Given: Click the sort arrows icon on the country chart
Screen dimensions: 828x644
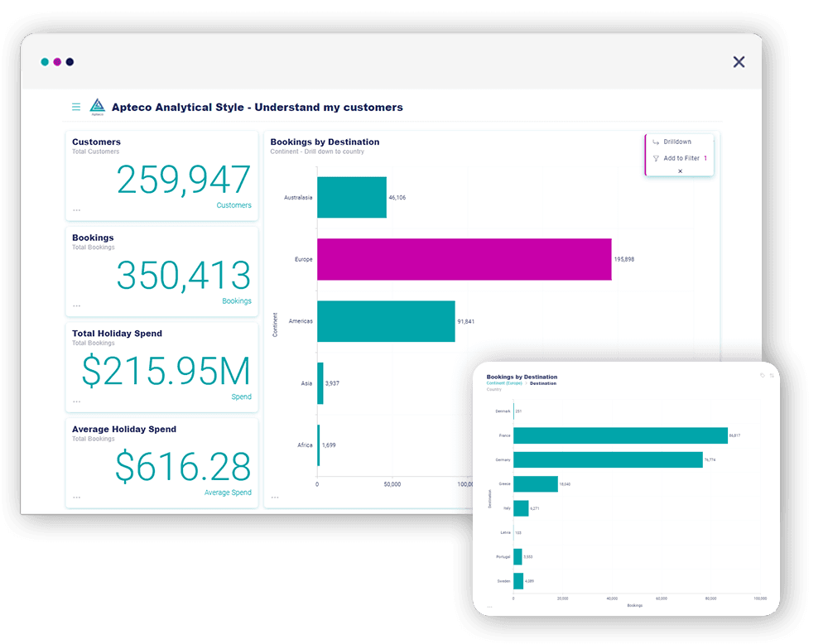Looking at the screenshot, I should pos(772,376).
